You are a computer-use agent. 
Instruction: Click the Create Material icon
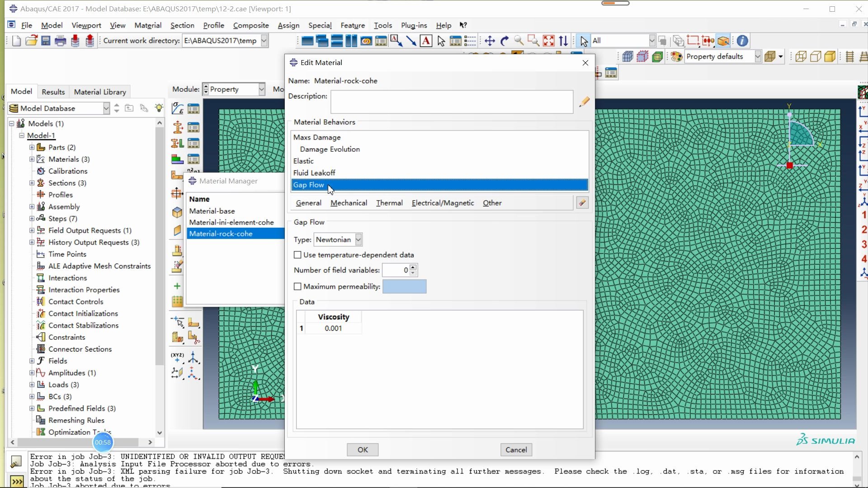178,108
